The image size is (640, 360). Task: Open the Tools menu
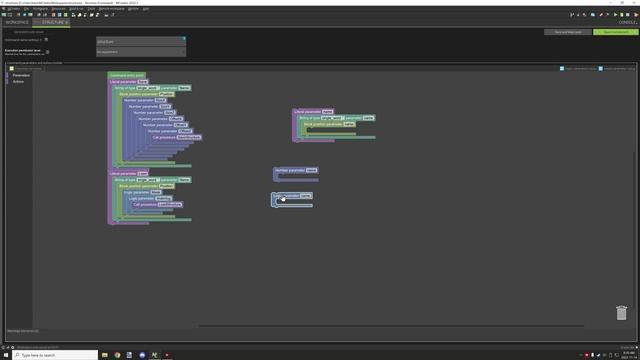pyautogui.click(x=91, y=9)
